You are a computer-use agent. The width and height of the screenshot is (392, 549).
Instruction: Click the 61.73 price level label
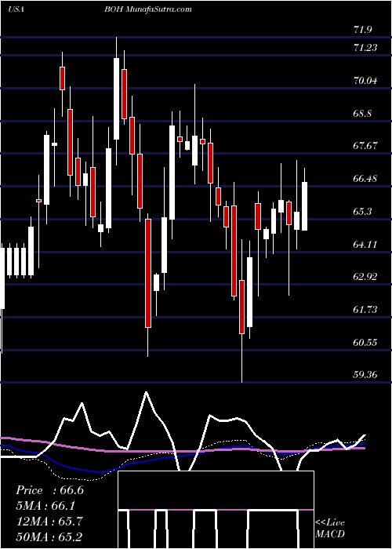365,310
